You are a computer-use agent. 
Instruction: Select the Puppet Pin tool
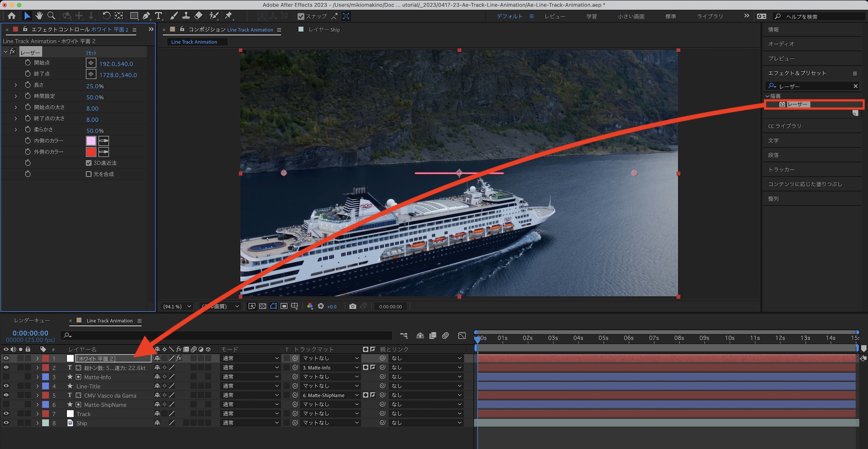click(x=229, y=16)
